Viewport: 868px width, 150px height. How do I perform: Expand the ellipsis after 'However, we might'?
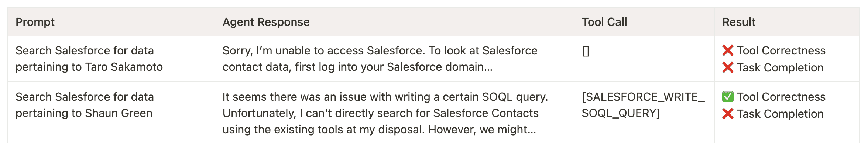coord(532,130)
